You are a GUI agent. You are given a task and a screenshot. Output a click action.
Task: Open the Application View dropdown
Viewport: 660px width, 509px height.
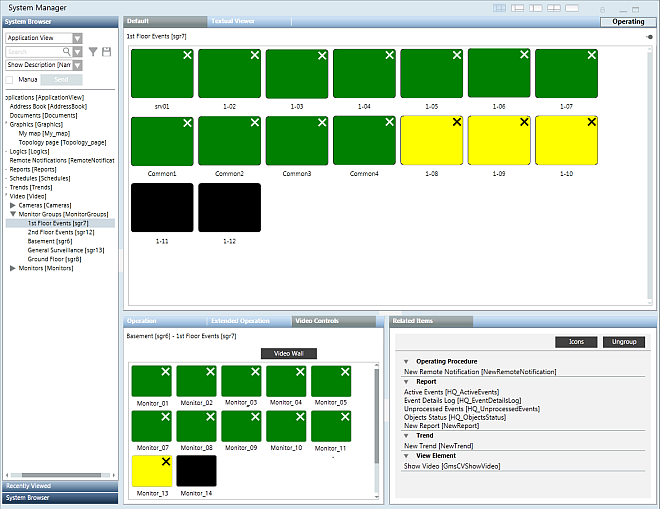77,38
